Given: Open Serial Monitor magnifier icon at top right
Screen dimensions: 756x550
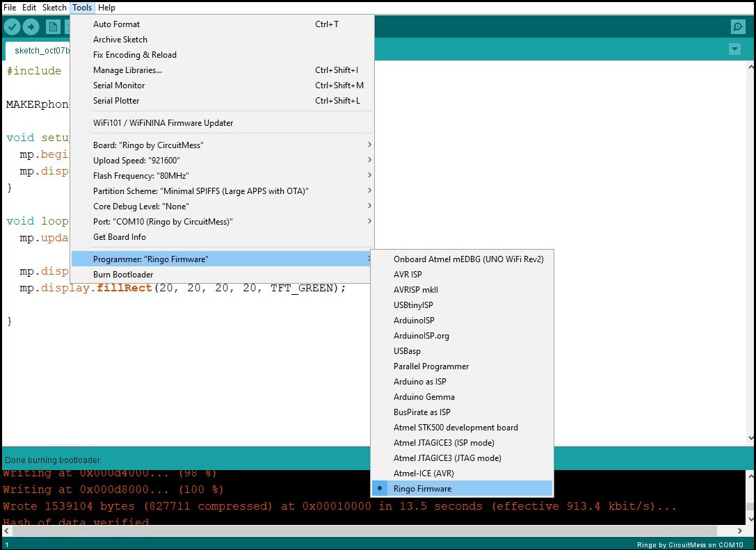Looking at the screenshot, I should click(738, 27).
